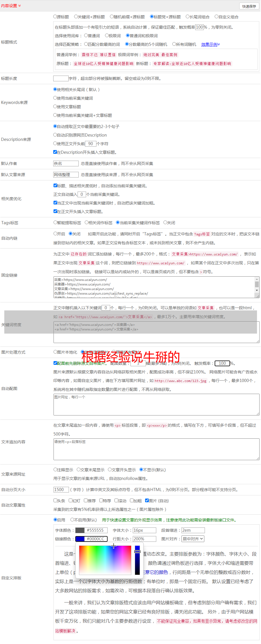Image resolution: width=261 pixels, height=644 pixels.
Task: Toggle 标题、描述相关度低时 auto-add keyword checkbox
Action: (x=56, y=186)
